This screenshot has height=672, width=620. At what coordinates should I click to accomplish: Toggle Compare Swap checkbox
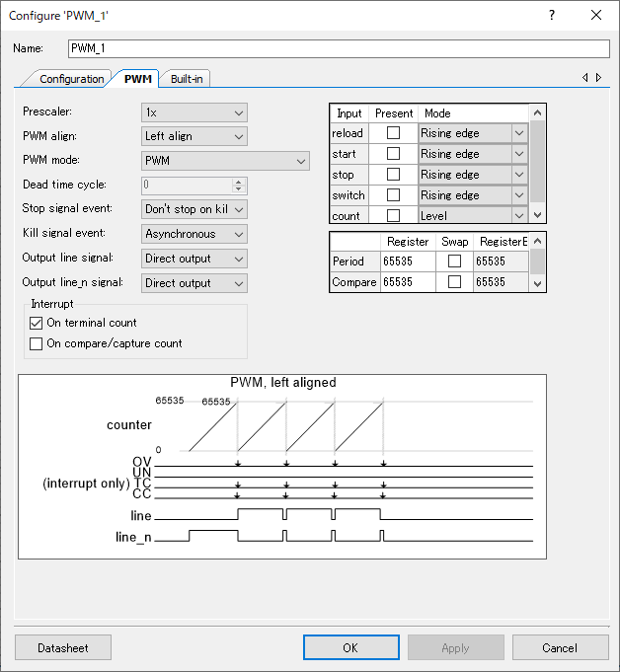pos(454,281)
